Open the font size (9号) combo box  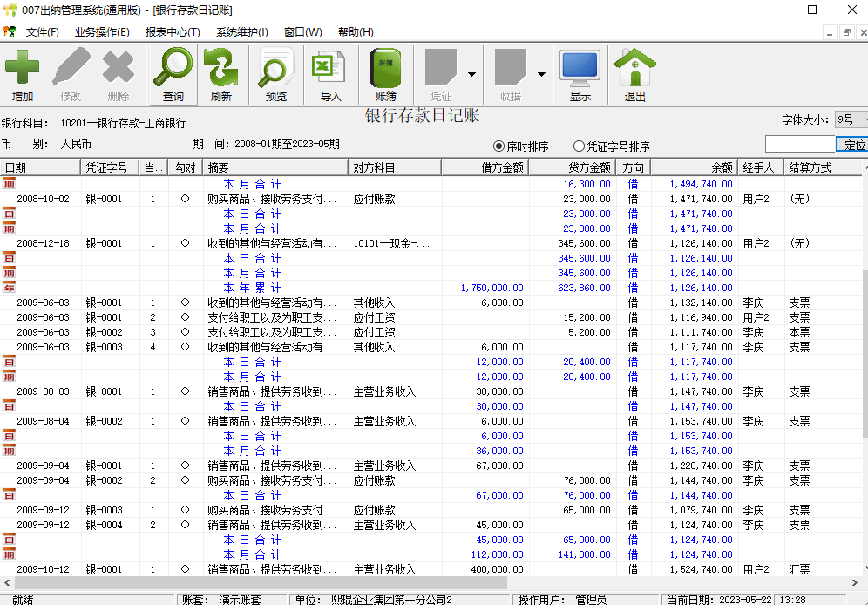tap(851, 119)
